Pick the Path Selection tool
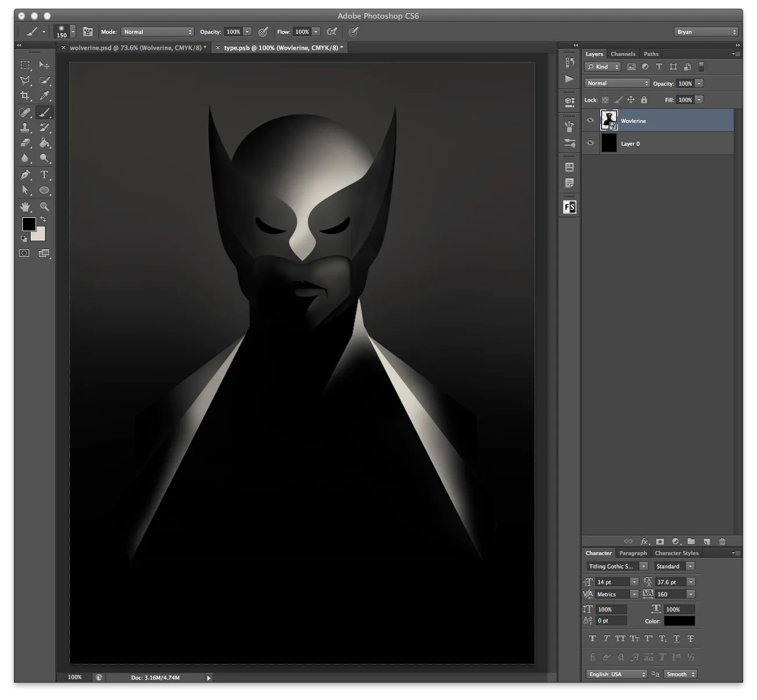This screenshot has width=757, height=700. coord(25,190)
